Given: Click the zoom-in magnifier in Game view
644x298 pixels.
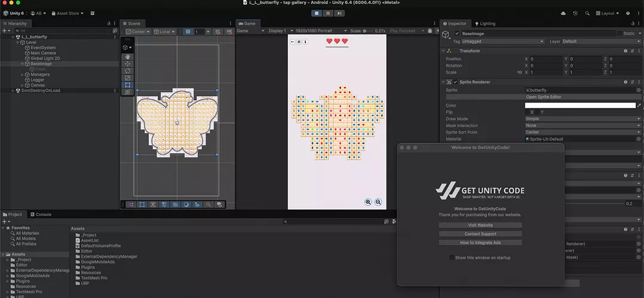Looking at the screenshot, I should 368,202.
